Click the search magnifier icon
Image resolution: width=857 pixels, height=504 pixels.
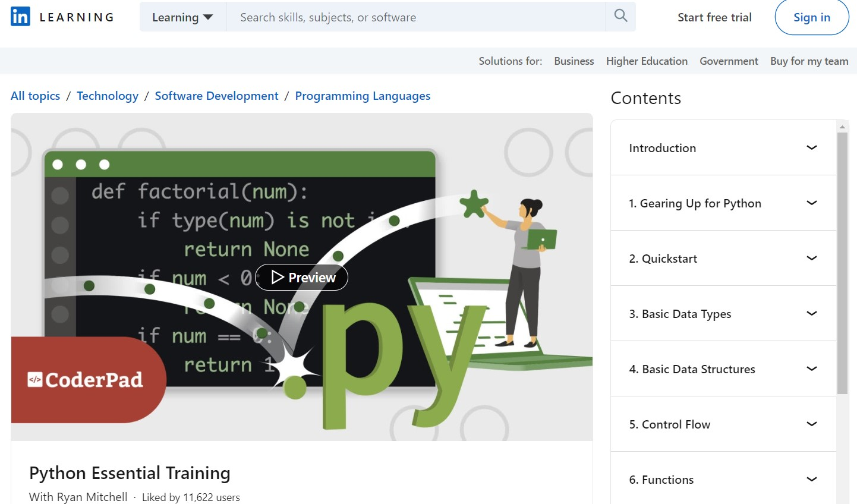(x=620, y=16)
